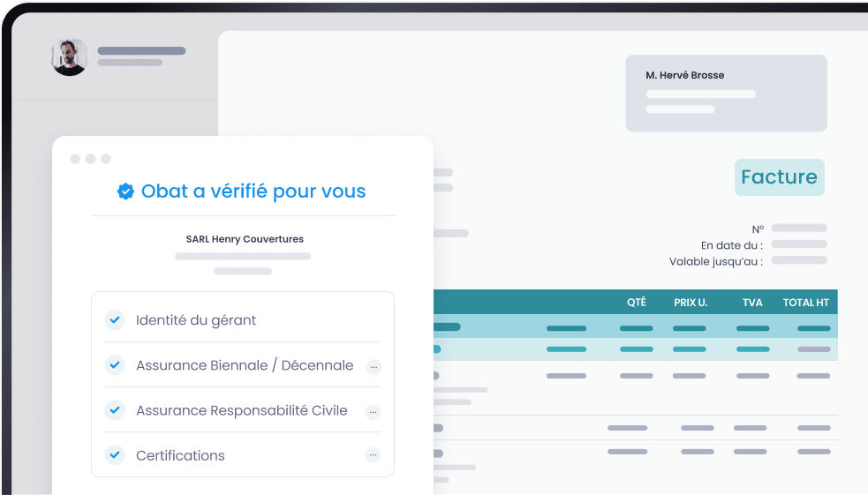Click the TOTAL HT column header
The width and height of the screenshot is (868, 495).
click(x=806, y=303)
